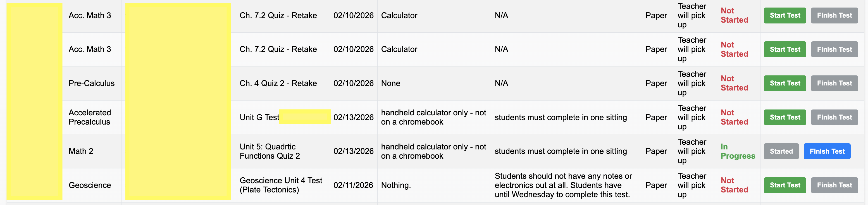Start the Geoscience Unit 4 Test
The image size is (868, 205).
pyautogui.click(x=784, y=185)
